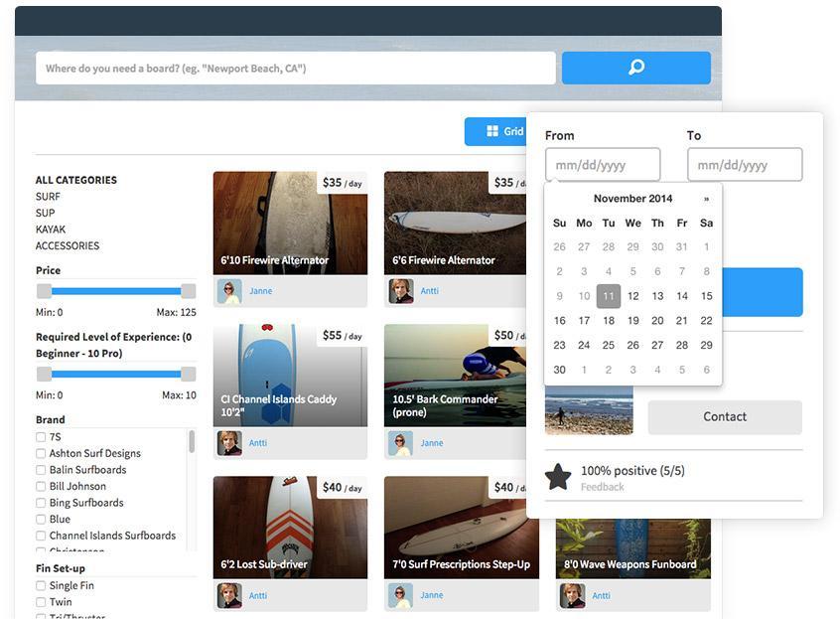Select the SURF category
This screenshot has width=840, height=619.
point(48,197)
